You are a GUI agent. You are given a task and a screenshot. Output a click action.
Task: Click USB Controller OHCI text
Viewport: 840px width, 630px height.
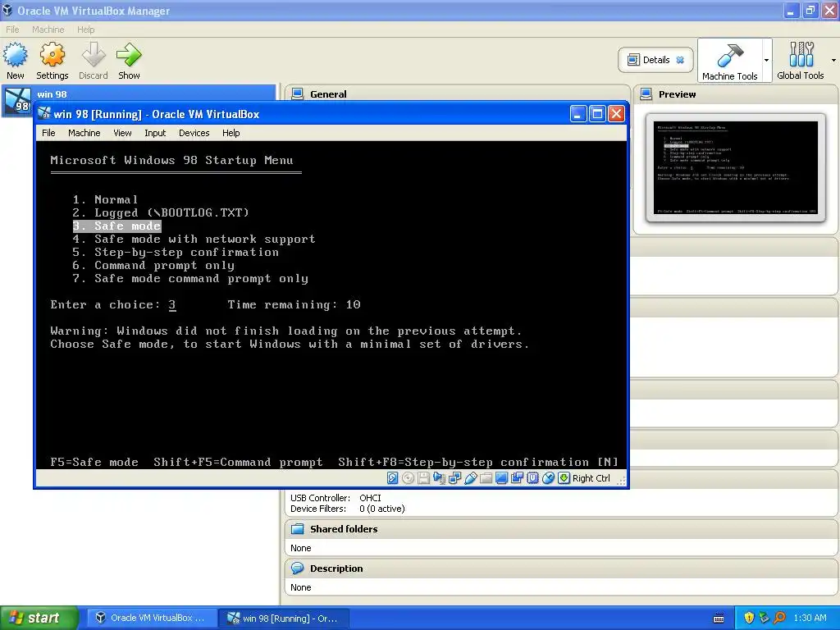(x=336, y=498)
